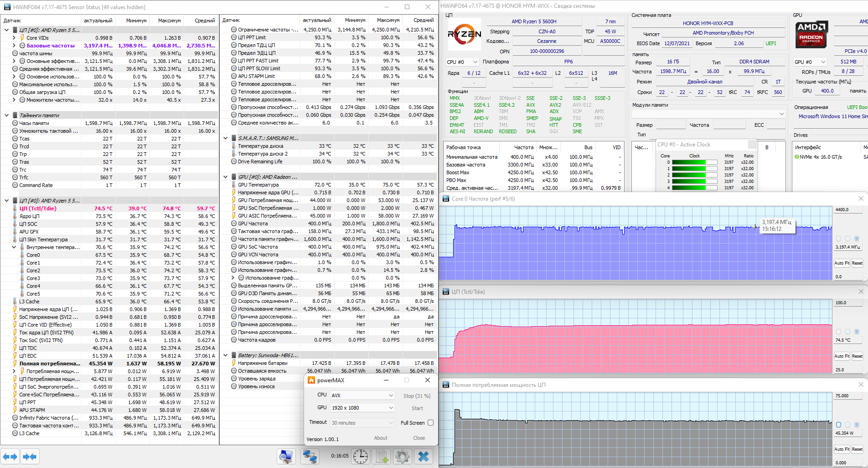Open the monitor-with-magnifier search icon
Viewport: 868px width, 468px height.
click(286, 457)
